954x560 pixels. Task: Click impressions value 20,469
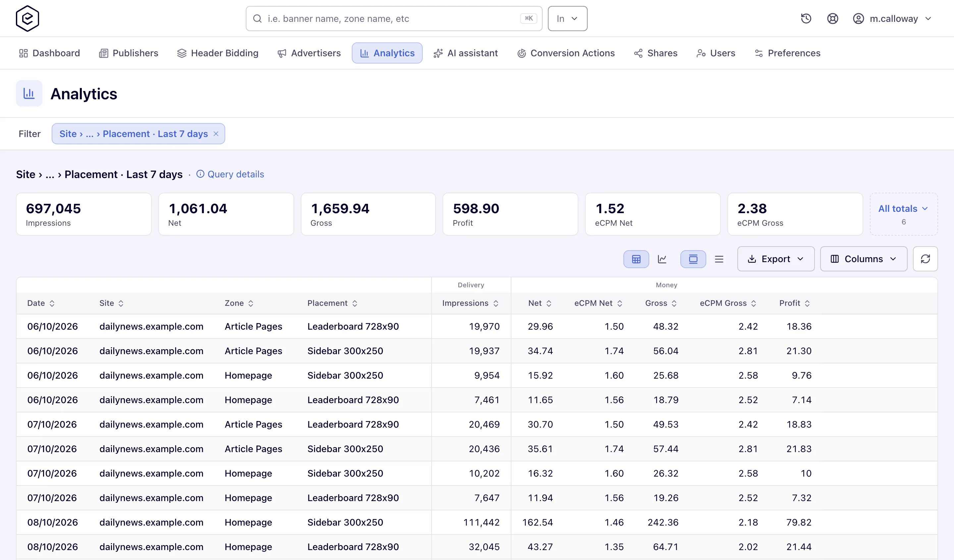484,425
